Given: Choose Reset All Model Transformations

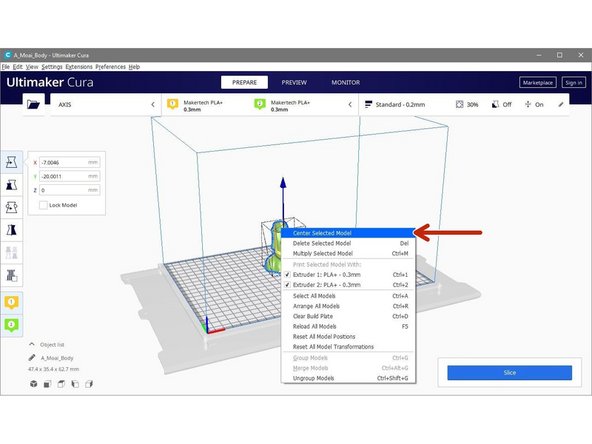Looking at the screenshot, I should click(x=348, y=347).
